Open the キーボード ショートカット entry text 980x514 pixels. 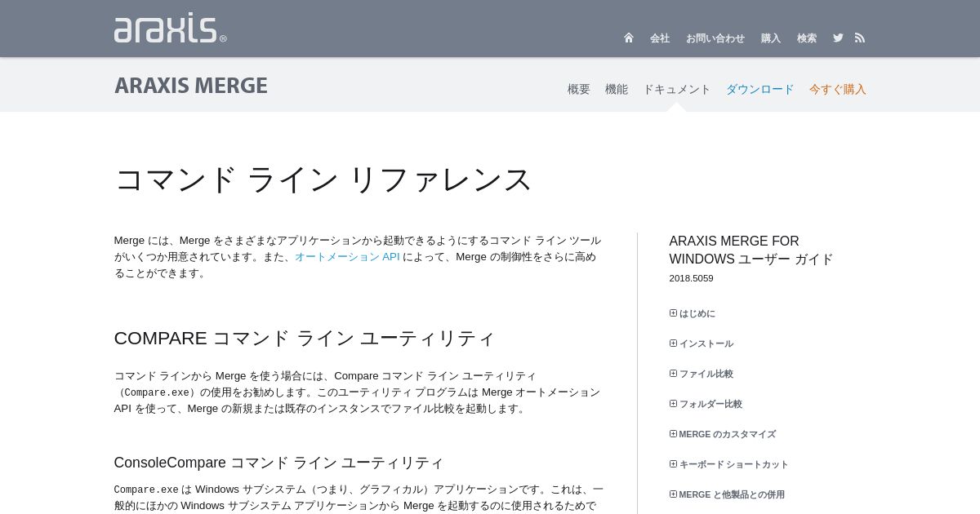coord(734,464)
